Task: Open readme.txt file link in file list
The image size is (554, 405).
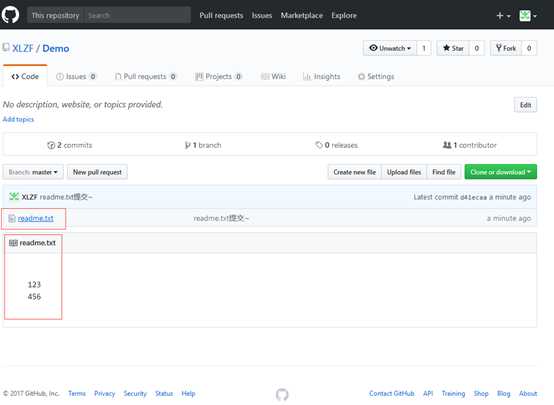Action: coord(36,218)
